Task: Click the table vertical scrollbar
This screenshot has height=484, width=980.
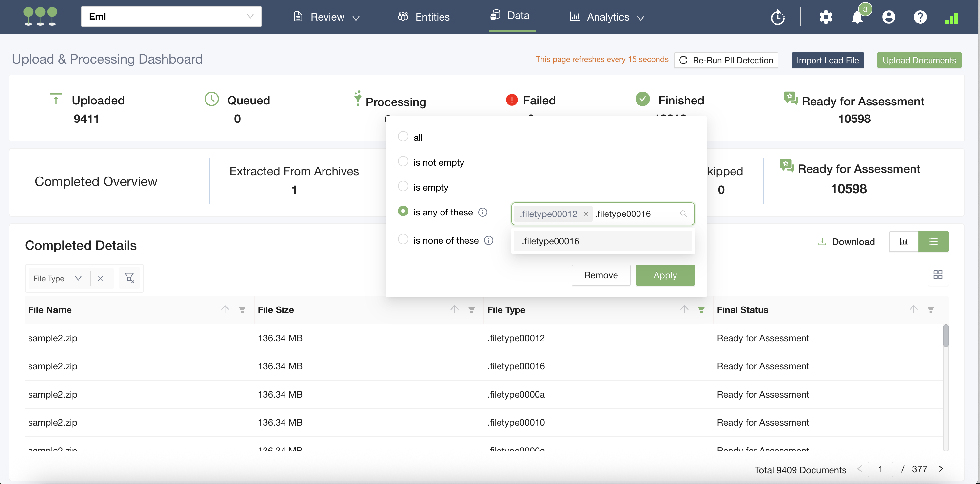Action: pyautogui.click(x=945, y=336)
